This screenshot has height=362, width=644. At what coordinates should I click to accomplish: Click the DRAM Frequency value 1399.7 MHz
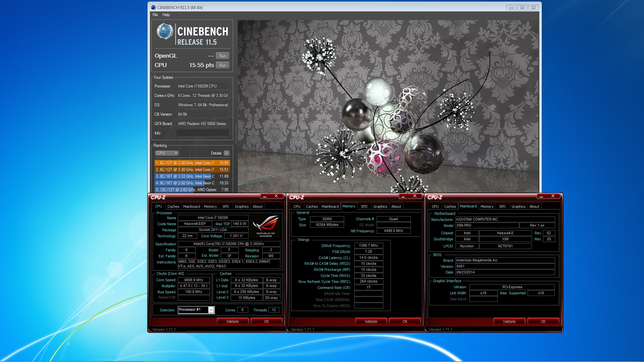(x=368, y=245)
